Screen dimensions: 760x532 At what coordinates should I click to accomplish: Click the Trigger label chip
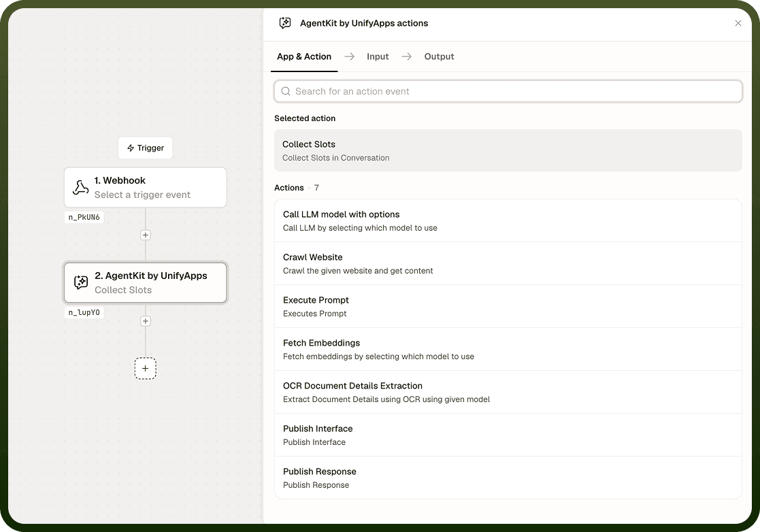[x=146, y=148]
